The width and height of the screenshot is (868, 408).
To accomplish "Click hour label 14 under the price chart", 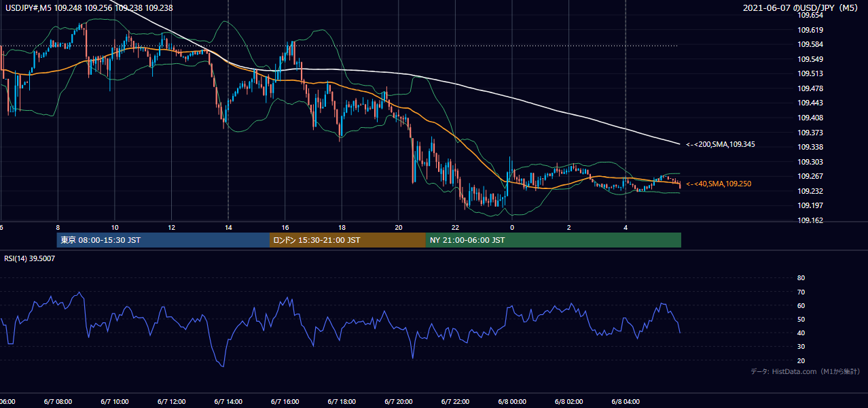I will tap(228, 227).
